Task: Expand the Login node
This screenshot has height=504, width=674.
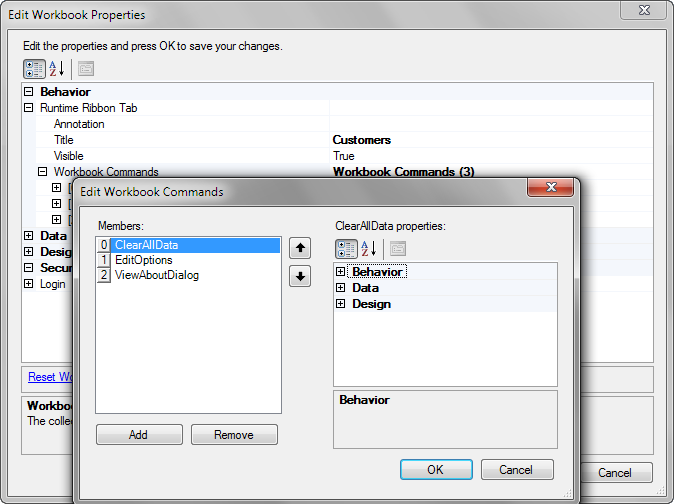Action: click(28, 284)
